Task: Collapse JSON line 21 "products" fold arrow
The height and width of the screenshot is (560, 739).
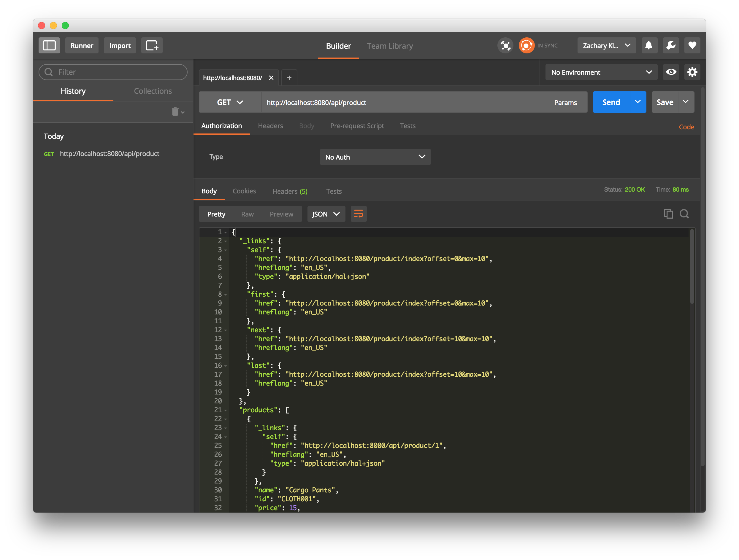Action: (226, 410)
